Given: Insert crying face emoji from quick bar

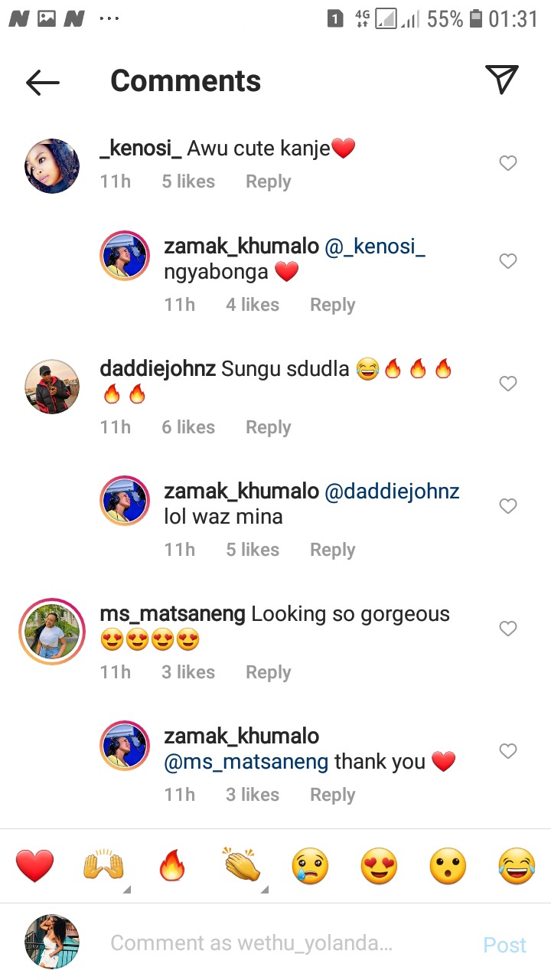Looking at the screenshot, I should [310, 867].
